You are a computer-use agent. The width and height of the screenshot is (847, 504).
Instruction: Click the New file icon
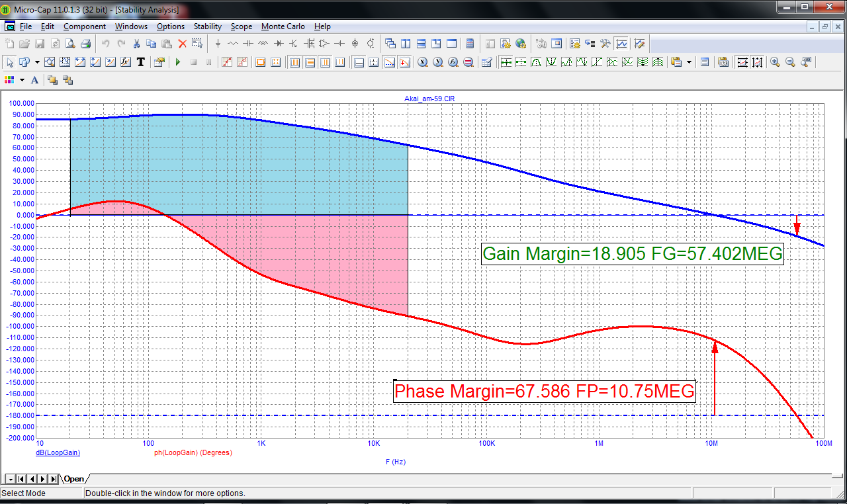[x=10, y=44]
